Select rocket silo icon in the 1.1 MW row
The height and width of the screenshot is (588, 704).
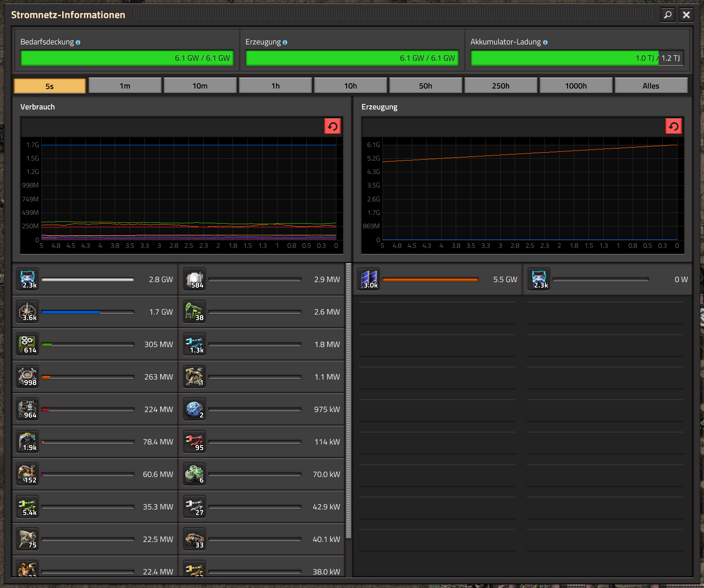195,377
